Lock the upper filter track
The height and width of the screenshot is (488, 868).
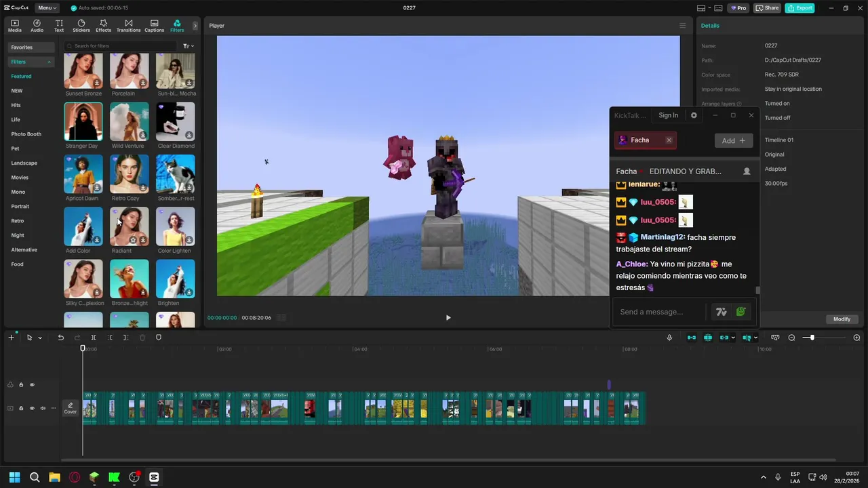[x=21, y=385]
